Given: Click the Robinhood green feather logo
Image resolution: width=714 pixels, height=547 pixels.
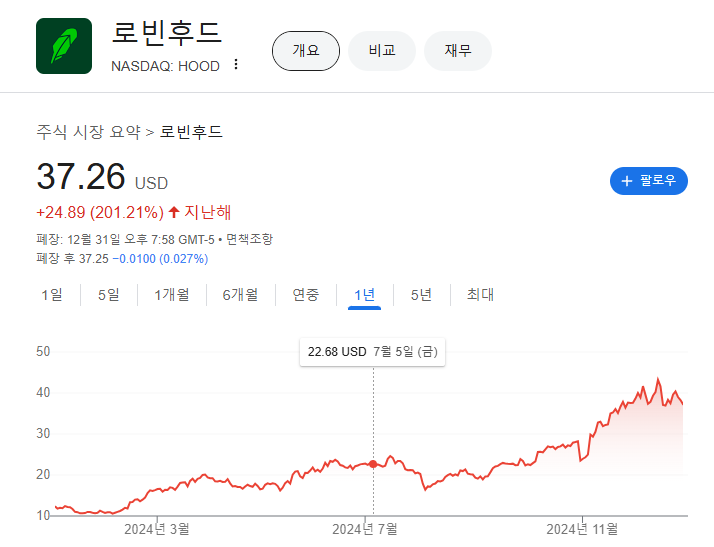Looking at the screenshot, I should 64,46.
